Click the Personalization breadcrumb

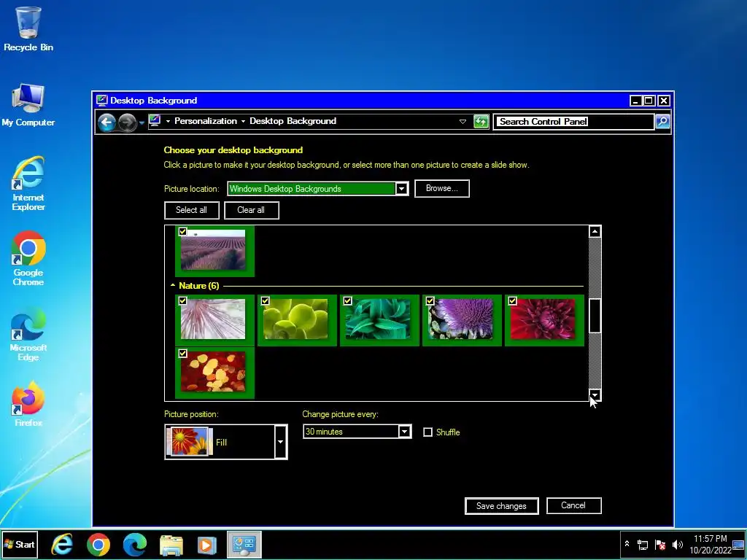(205, 121)
